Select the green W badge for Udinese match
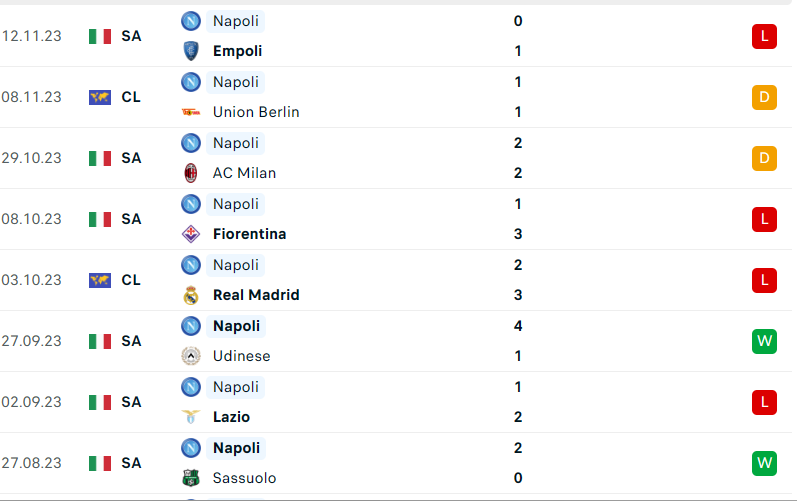The height and width of the screenshot is (501, 797). (764, 341)
